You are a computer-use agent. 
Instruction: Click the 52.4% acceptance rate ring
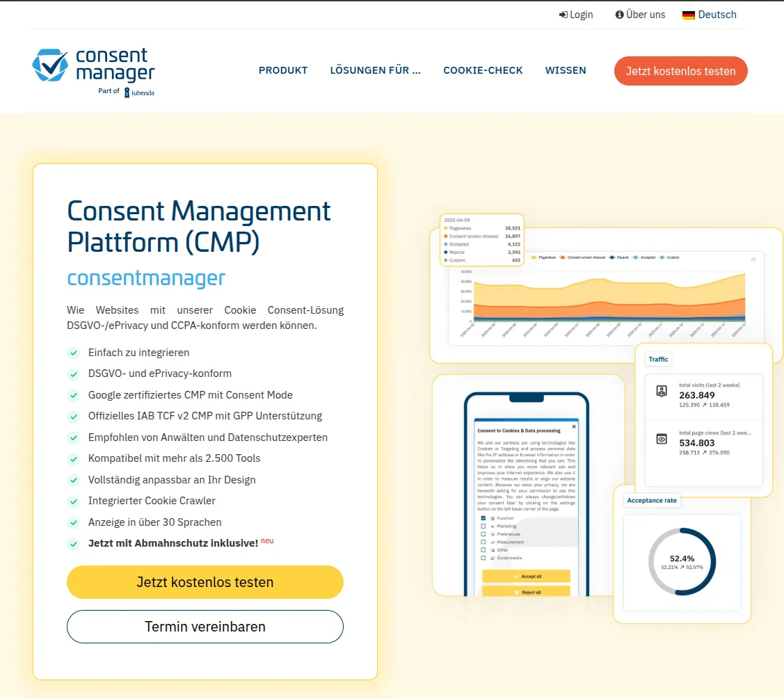[x=682, y=561]
